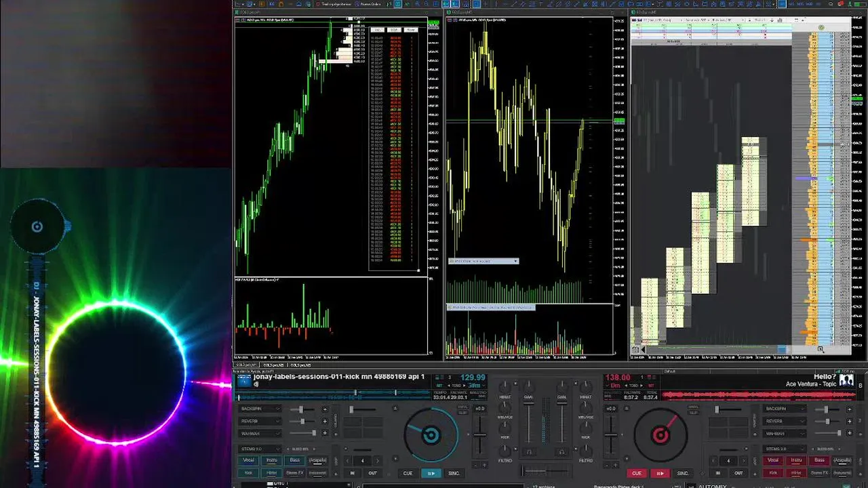
Task: Toggle Kick stem on left deck
Action: tap(249, 473)
